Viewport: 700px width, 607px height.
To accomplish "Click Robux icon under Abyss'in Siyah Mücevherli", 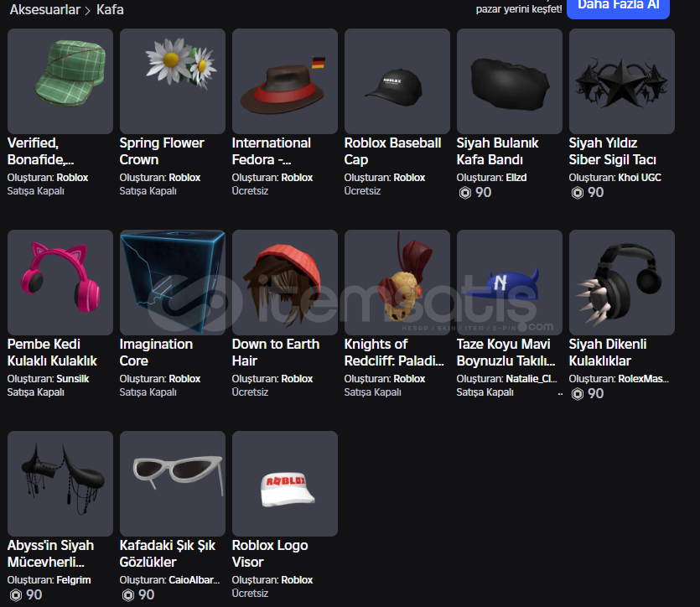I will (x=16, y=595).
